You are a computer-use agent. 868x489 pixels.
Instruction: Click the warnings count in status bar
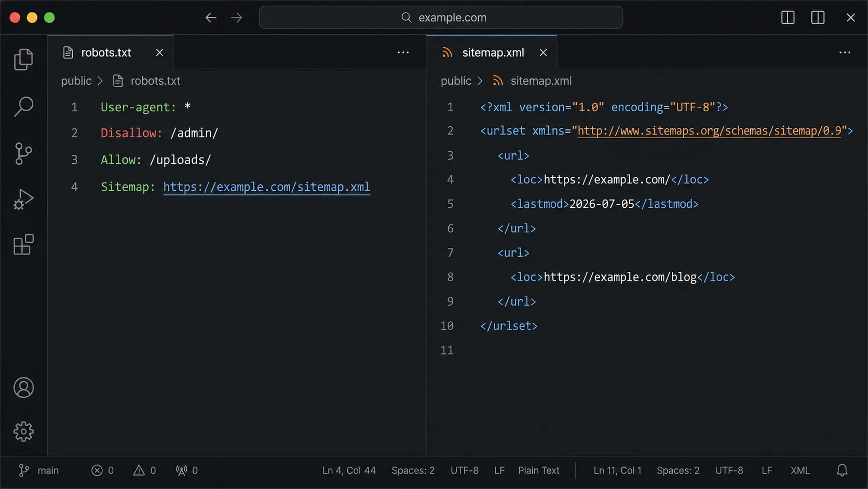coord(144,470)
